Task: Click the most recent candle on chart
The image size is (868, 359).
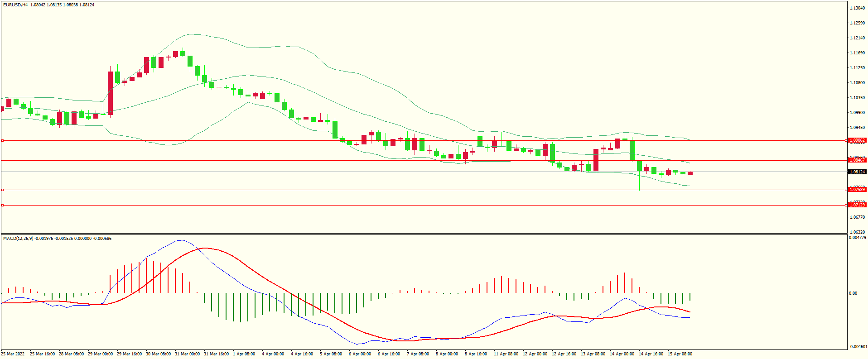Action: [x=690, y=173]
